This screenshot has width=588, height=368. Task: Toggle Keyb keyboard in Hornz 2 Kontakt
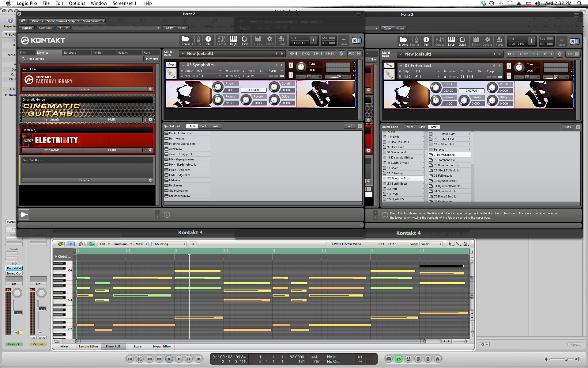[233, 40]
